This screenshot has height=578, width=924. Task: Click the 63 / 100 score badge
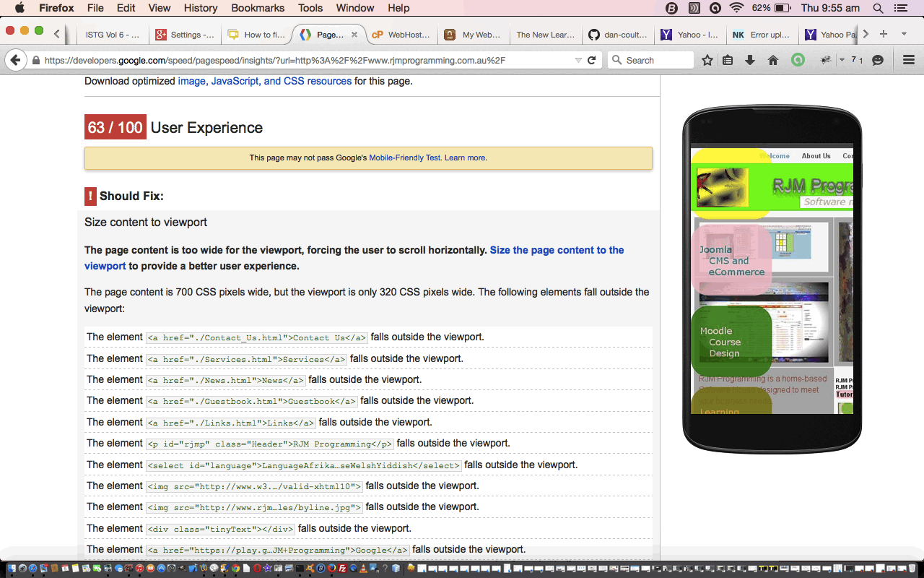click(115, 127)
